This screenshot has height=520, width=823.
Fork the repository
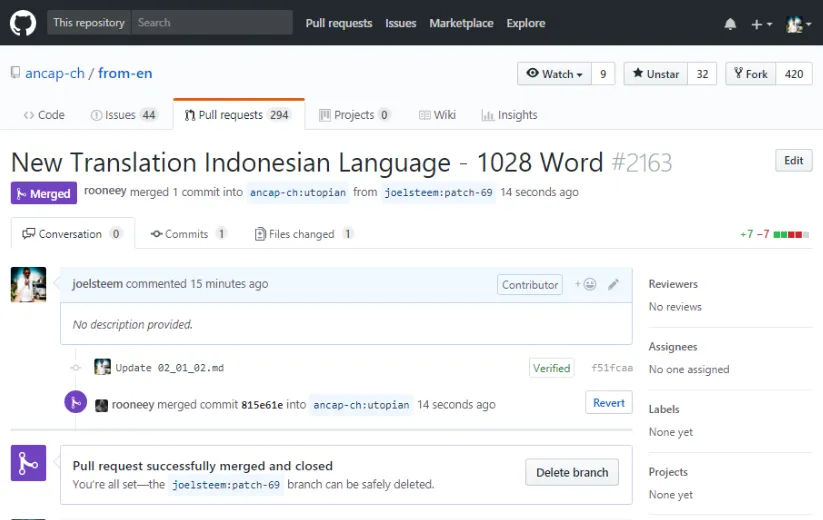(751, 74)
